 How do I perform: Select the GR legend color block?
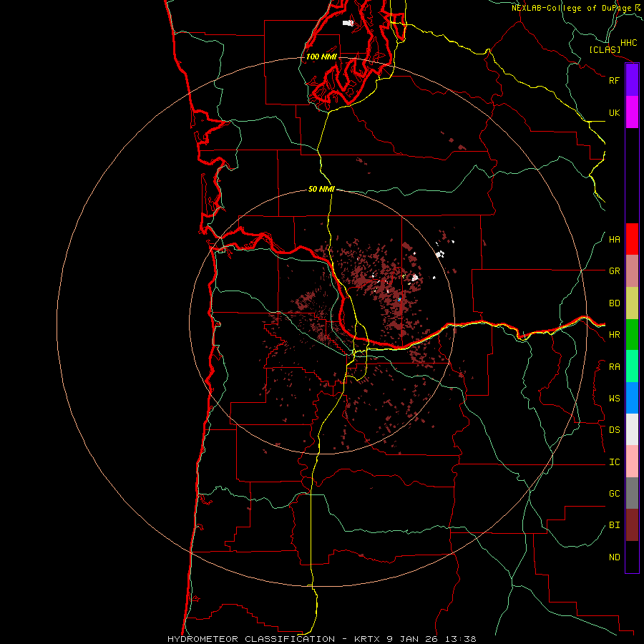point(632,271)
